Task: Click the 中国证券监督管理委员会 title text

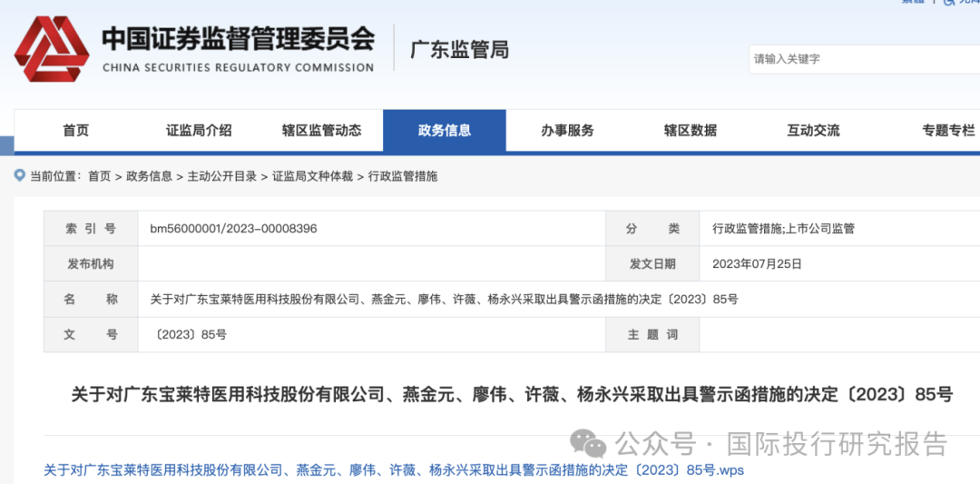Action: click(x=238, y=39)
